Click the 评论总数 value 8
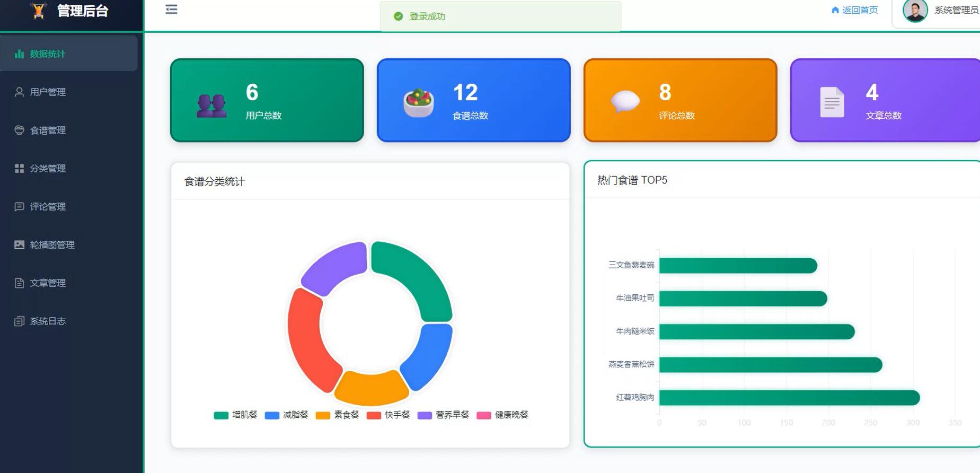Viewport: 980px width, 473px height. [x=665, y=93]
